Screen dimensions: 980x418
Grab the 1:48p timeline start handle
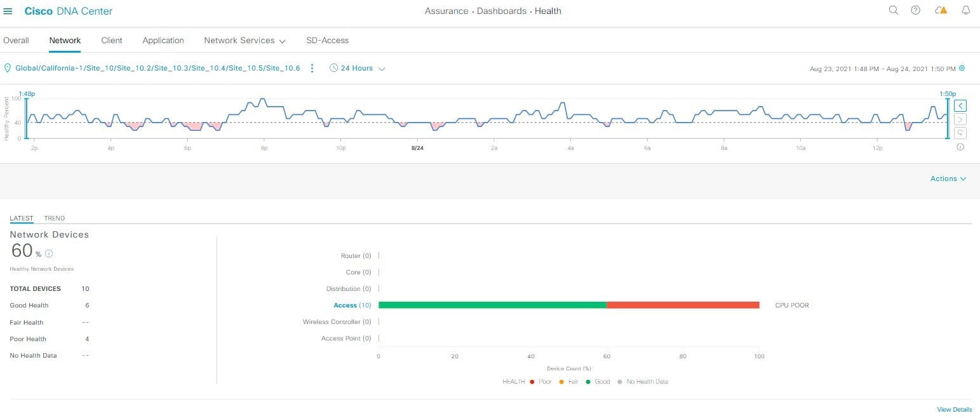27,118
